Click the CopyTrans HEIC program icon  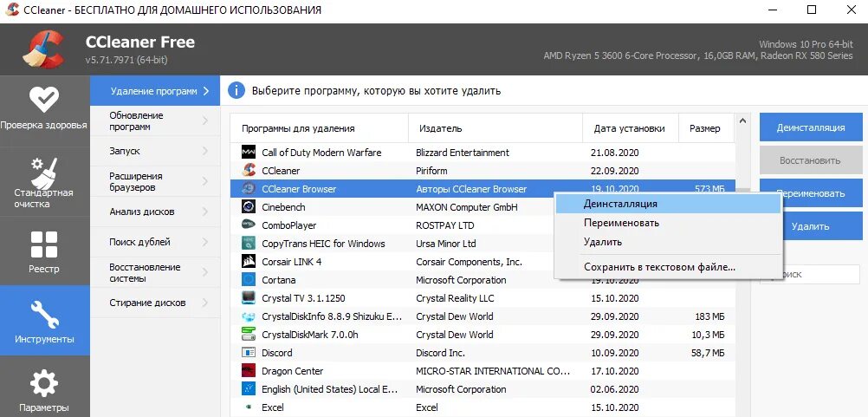coord(249,244)
